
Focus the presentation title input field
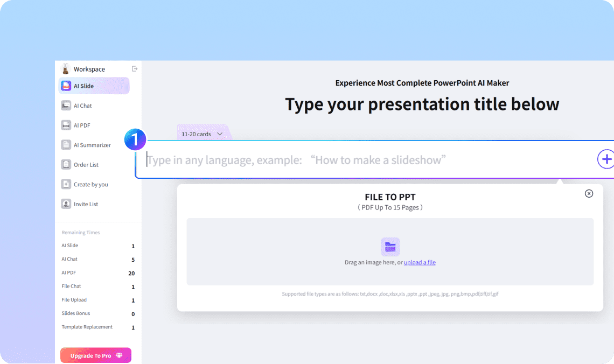[366, 160]
